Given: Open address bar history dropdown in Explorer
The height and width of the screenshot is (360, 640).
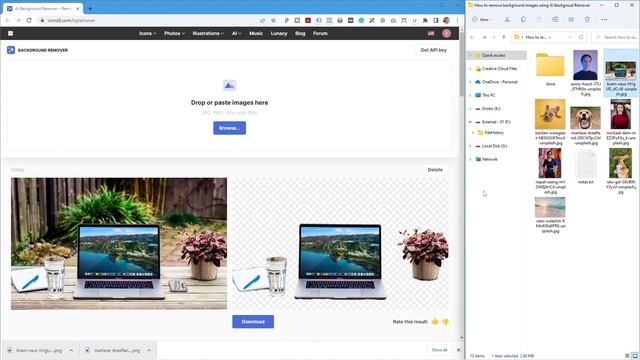Looking at the screenshot, I should pyautogui.click(x=570, y=37).
